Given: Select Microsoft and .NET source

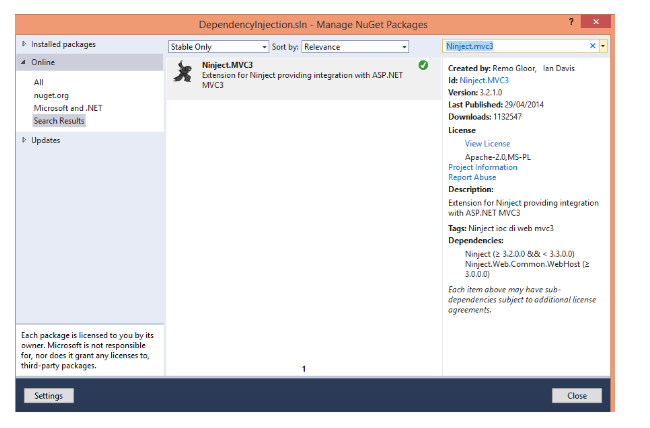Looking at the screenshot, I should point(68,108).
